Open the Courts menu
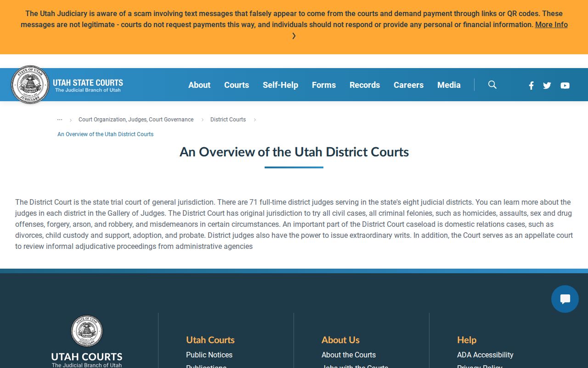The image size is (588, 368). [x=237, y=85]
